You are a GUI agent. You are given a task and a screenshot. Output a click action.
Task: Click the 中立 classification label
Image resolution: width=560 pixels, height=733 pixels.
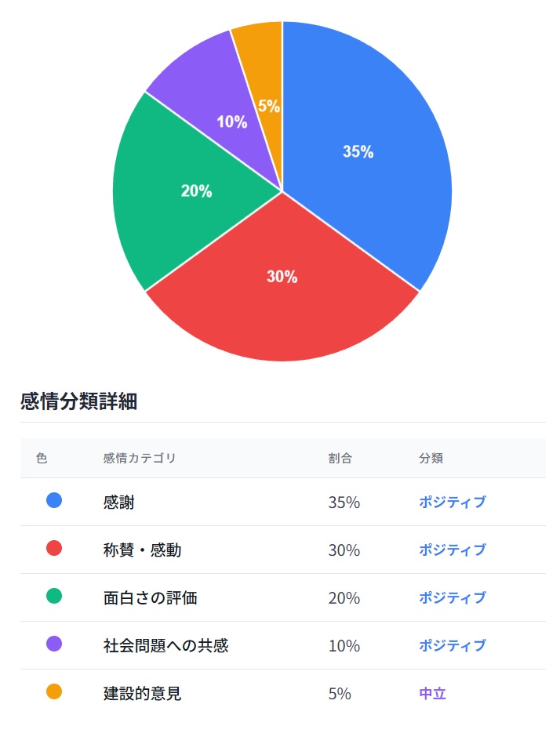tap(432, 693)
